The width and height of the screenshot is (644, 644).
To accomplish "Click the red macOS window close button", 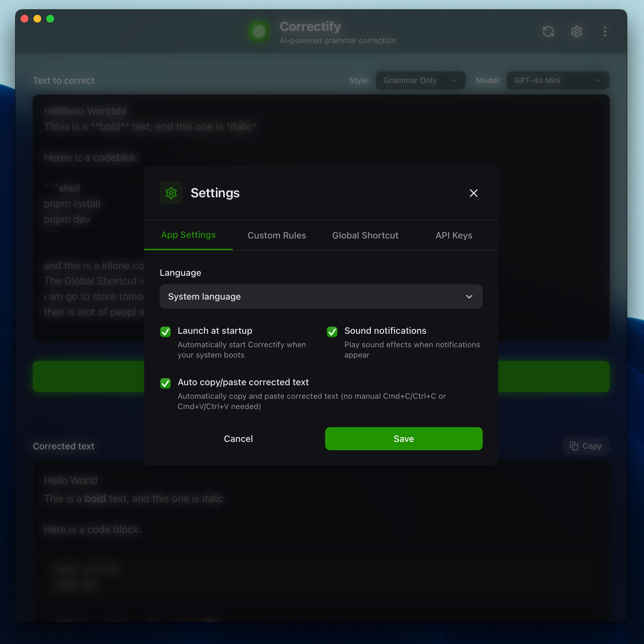I will (24, 19).
